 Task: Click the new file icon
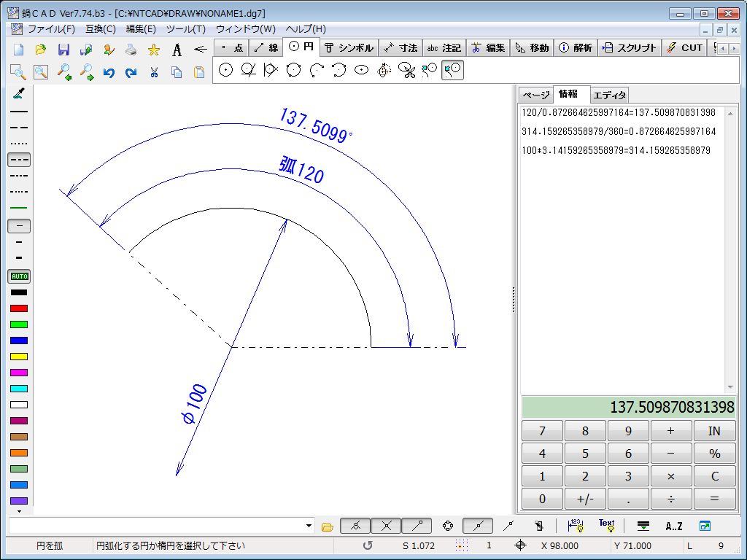tap(18, 49)
